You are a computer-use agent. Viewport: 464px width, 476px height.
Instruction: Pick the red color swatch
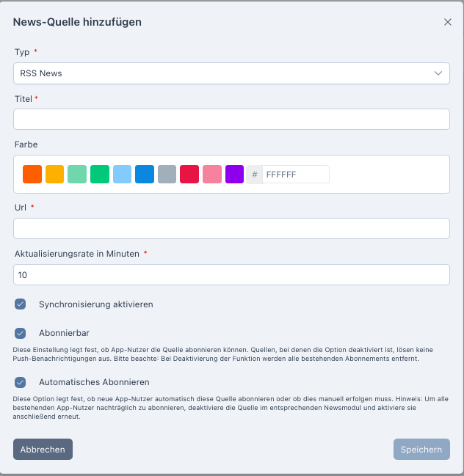(189, 174)
